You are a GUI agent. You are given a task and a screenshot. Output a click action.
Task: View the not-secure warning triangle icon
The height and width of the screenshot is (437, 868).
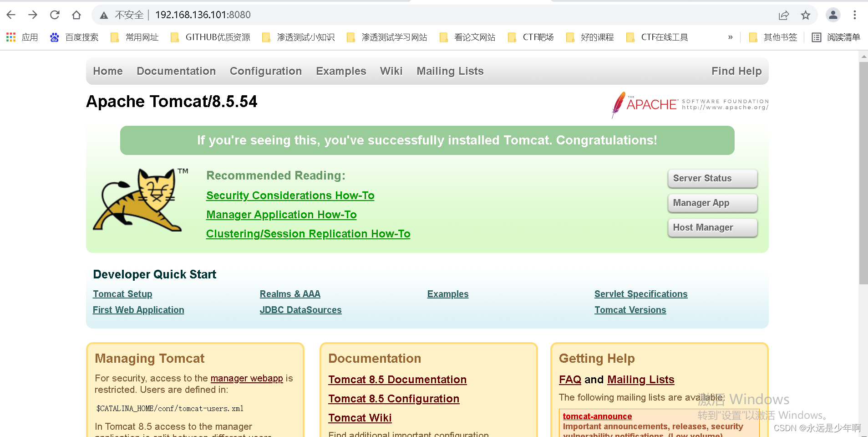pyautogui.click(x=104, y=15)
